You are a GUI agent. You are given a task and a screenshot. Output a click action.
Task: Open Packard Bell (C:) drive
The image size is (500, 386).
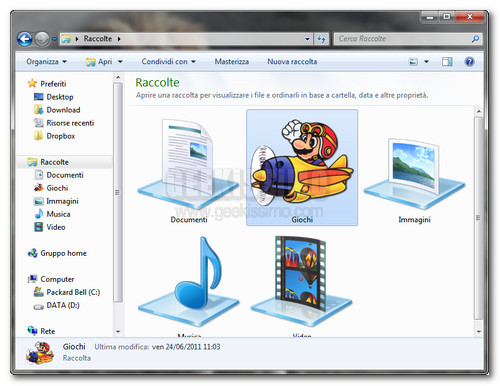click(73, 292)
